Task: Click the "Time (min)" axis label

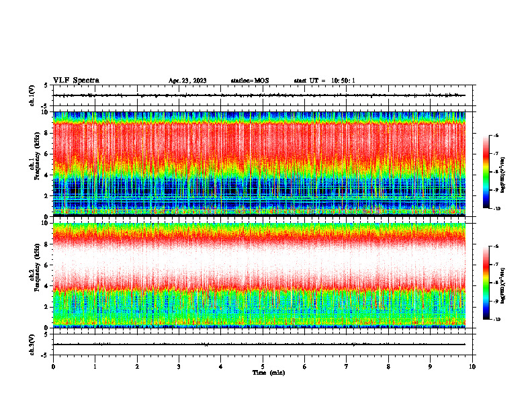Action: [269, 373]
